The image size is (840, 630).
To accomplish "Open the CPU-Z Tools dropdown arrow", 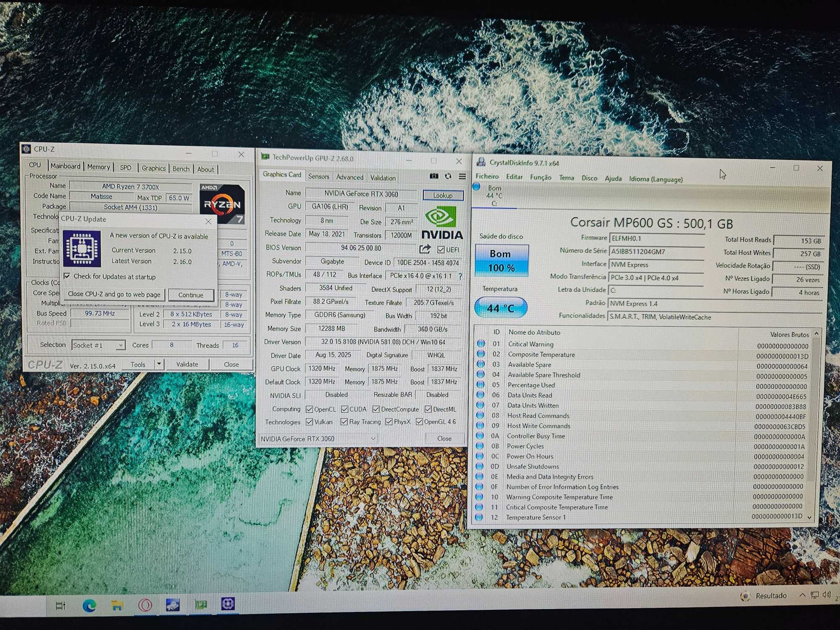I will point(159,364).
